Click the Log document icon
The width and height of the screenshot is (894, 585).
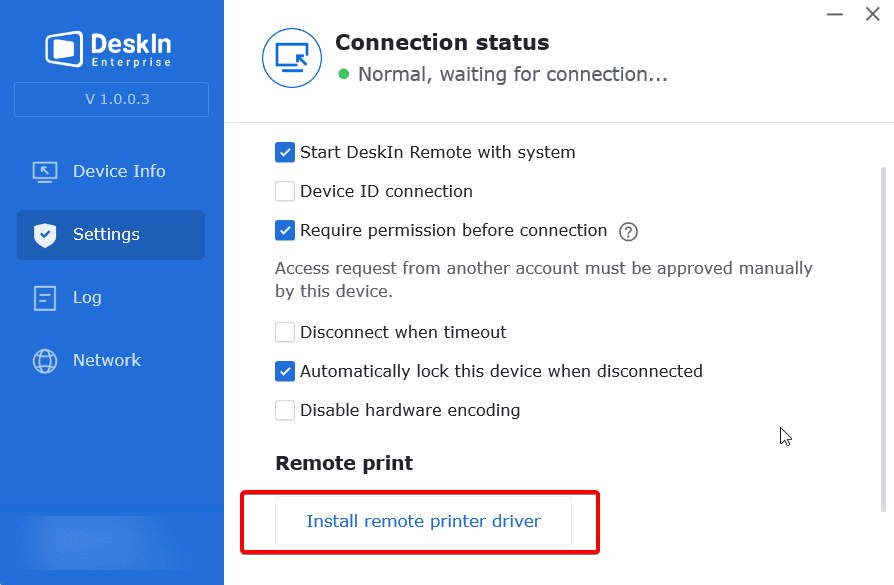(44, 298)
